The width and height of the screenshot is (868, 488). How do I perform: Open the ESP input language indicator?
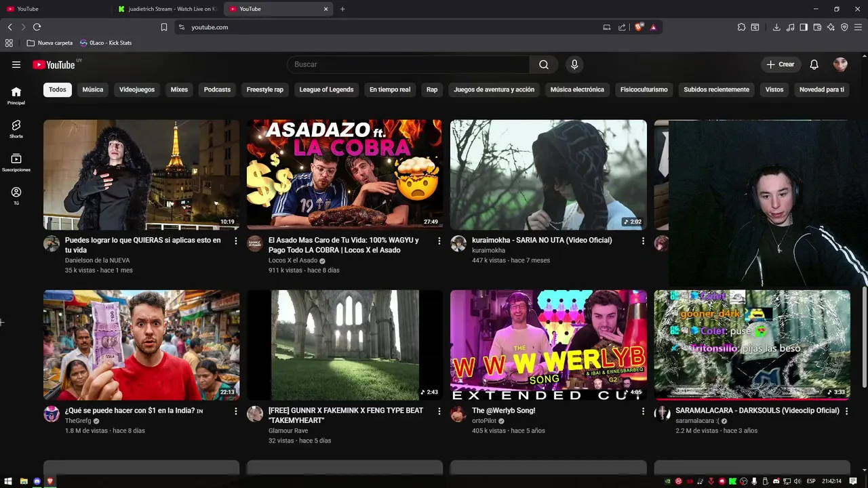pos(811,481)
